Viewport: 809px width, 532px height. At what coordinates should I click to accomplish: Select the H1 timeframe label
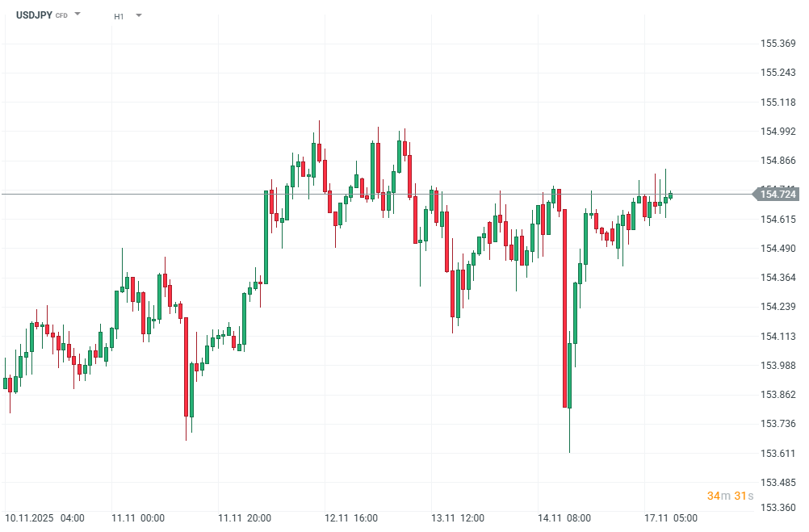tap(119, 16)
